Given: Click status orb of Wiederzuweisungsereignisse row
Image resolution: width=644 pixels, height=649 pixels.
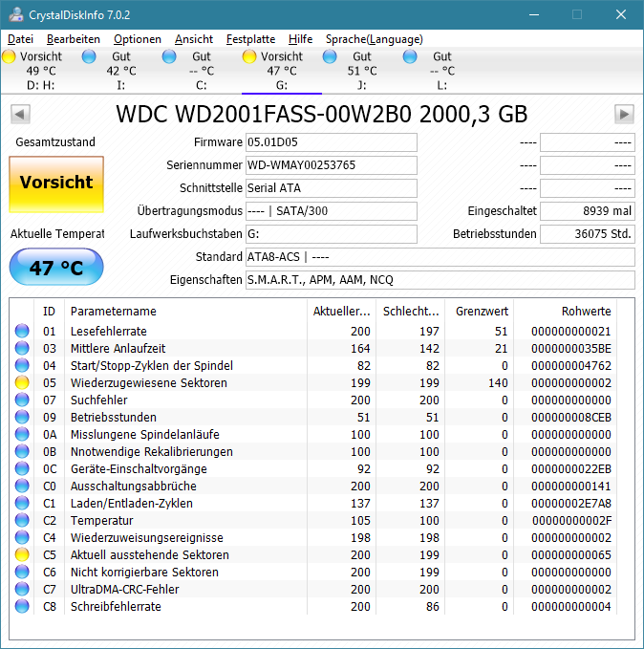Looking at the screenshot, I should click(22, 537).
